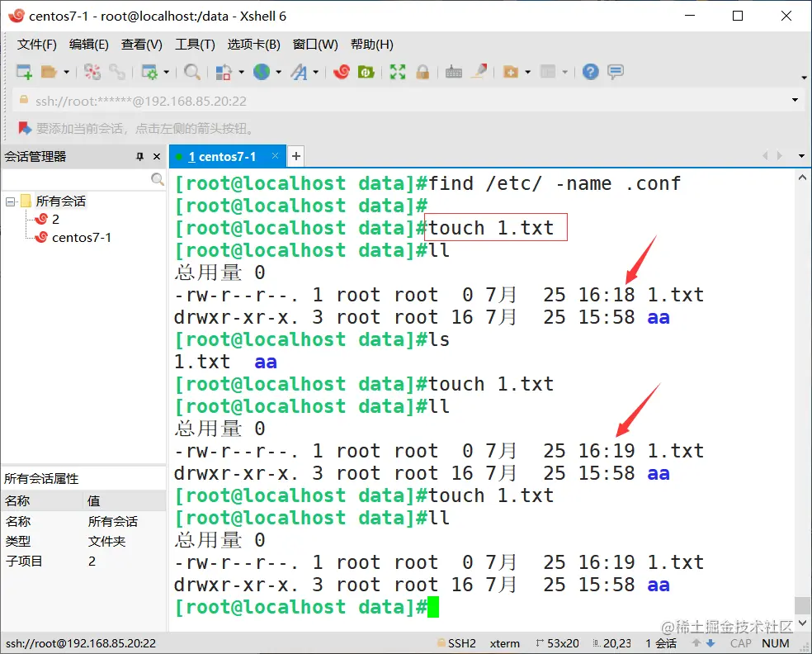Click the Encoding globe icon

[262, 72]
